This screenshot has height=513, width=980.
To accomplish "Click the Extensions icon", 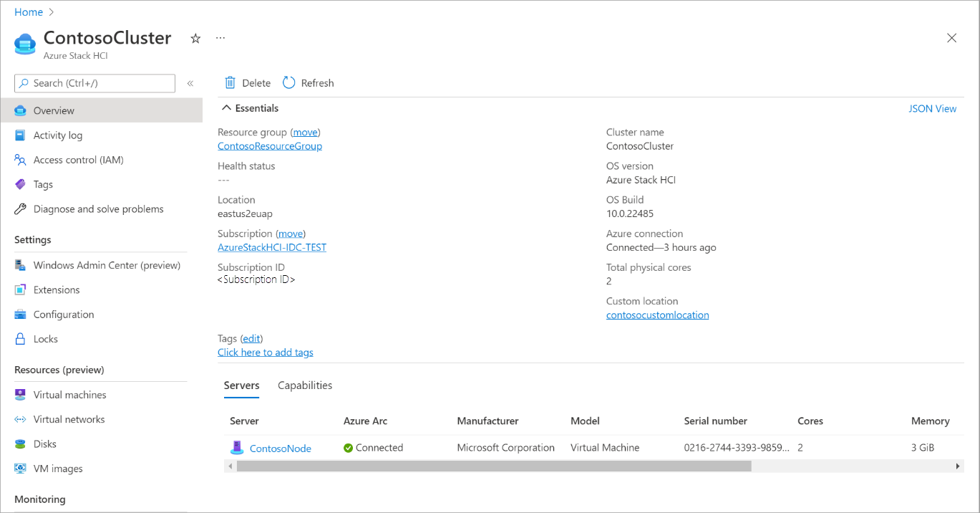I will pos(20,289).
